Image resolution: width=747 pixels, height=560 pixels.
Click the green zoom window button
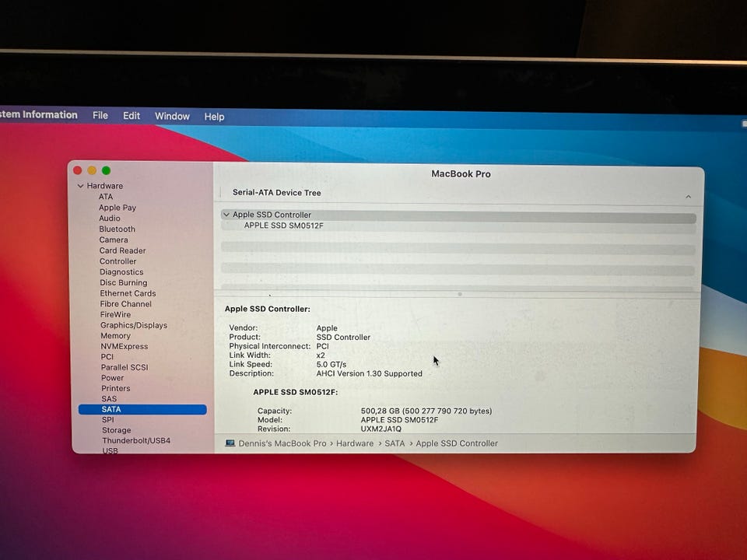click(107, 170)
